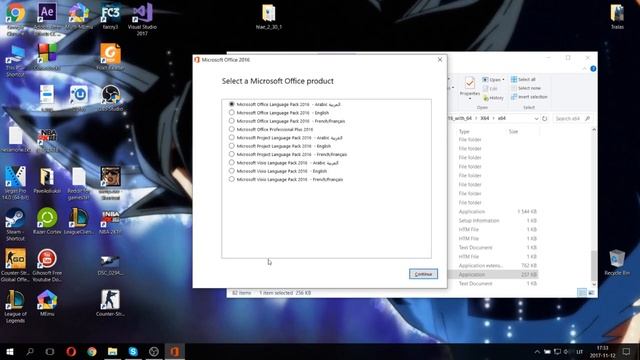Click Select none in File Explorer ribbon

coord(526,88)
